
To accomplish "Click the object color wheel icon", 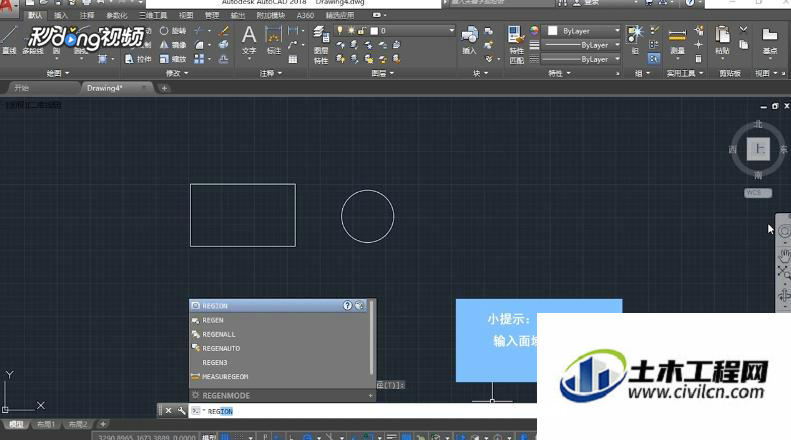I will coord(534,31).
